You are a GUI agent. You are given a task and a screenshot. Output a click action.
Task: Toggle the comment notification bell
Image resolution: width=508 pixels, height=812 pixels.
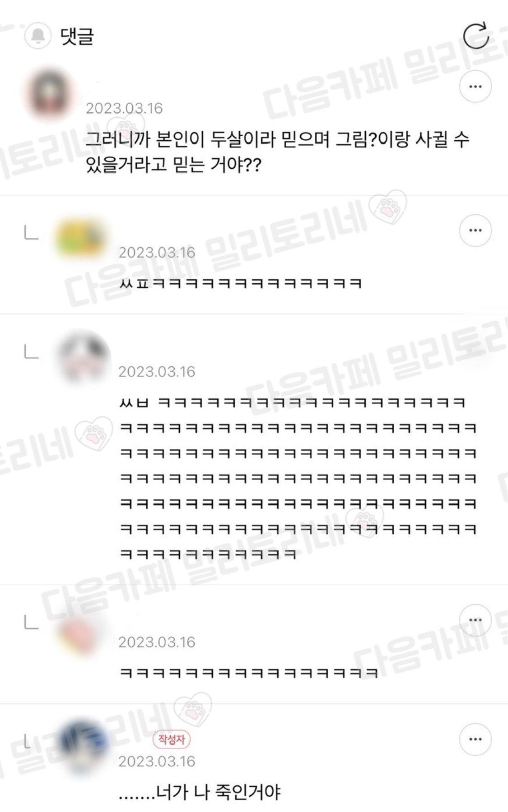coord(38,36)
